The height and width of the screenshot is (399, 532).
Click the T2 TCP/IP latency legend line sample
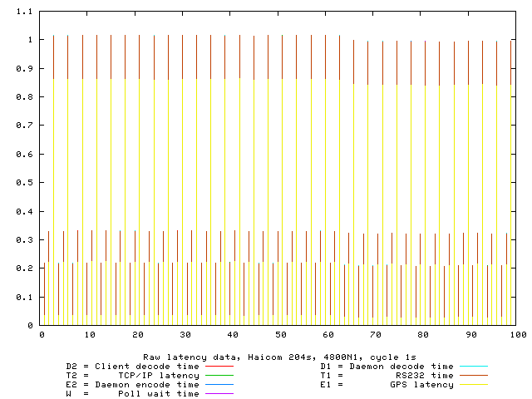point(219,375)
